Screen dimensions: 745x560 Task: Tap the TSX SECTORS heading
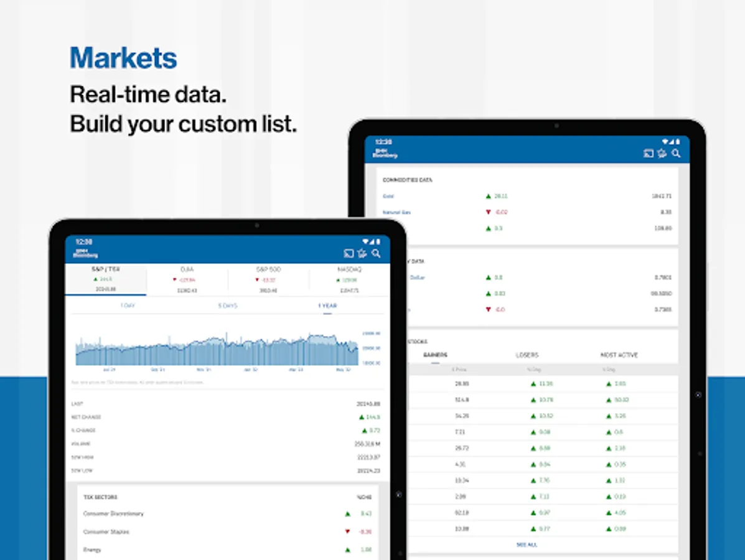pyautogui.click(x=100, y=497)
